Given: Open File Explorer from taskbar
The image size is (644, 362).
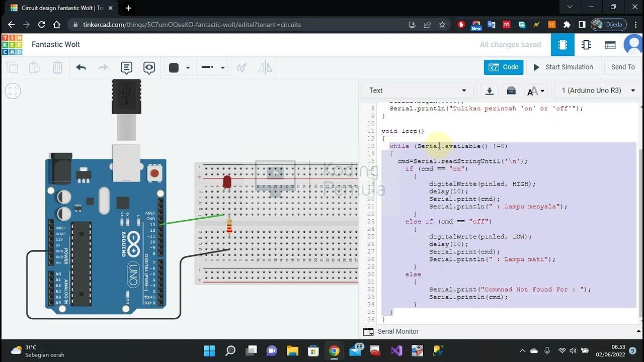Looking at the screenshot, I should tap(292, 350).
